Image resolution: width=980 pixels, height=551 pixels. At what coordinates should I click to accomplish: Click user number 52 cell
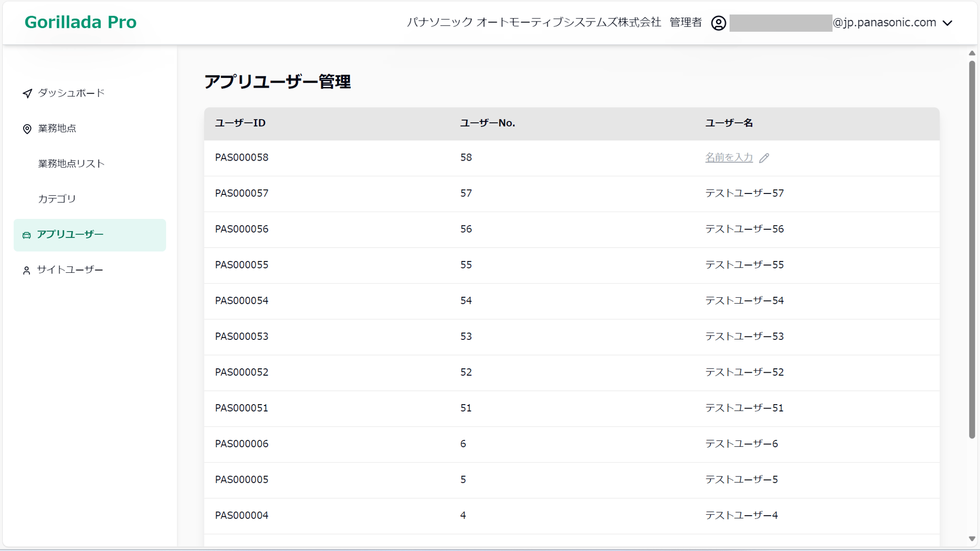[x=466, y=372]
